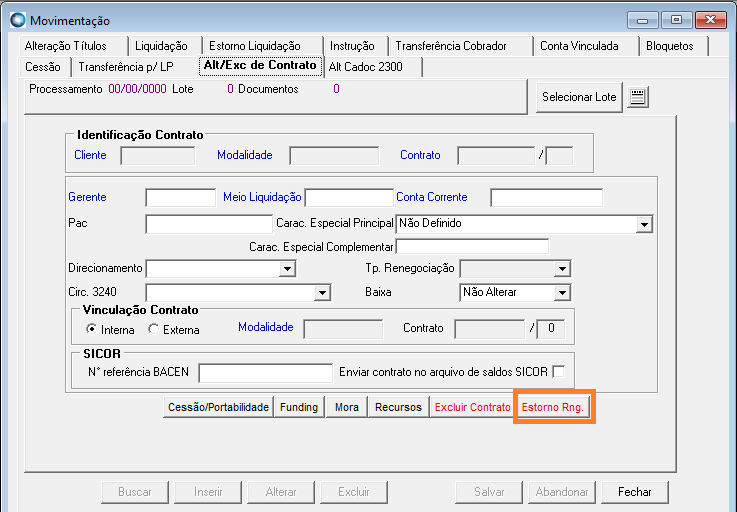Click the Vinculação Contrato field showing 0

click(x=550, y=329)
